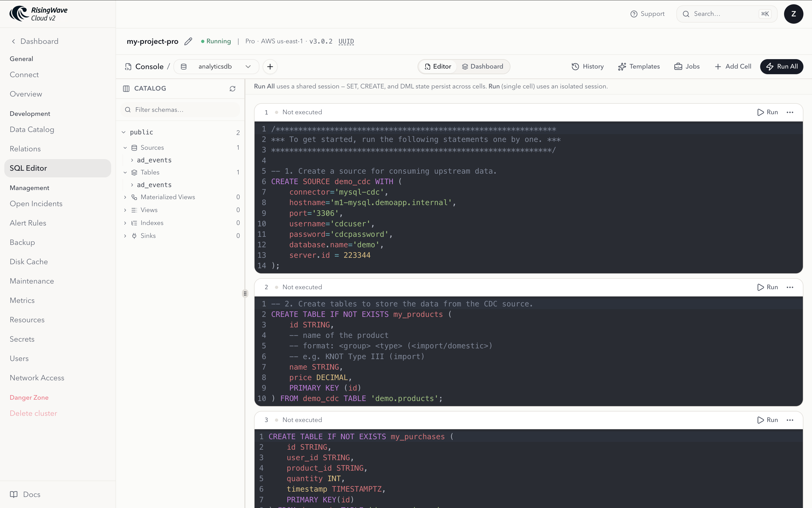Go to Relations
Viewport: 812px width, 508px height.
pyautogui.click(x=25, y=149)
